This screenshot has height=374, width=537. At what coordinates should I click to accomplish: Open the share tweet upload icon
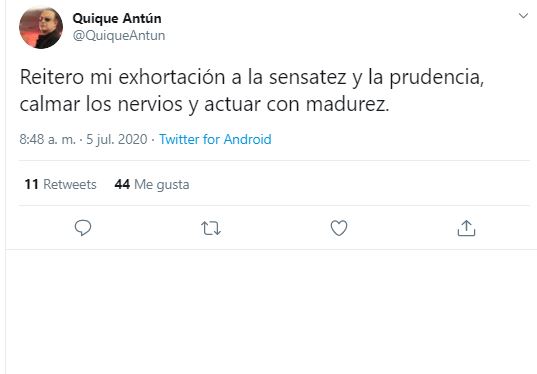466,228
